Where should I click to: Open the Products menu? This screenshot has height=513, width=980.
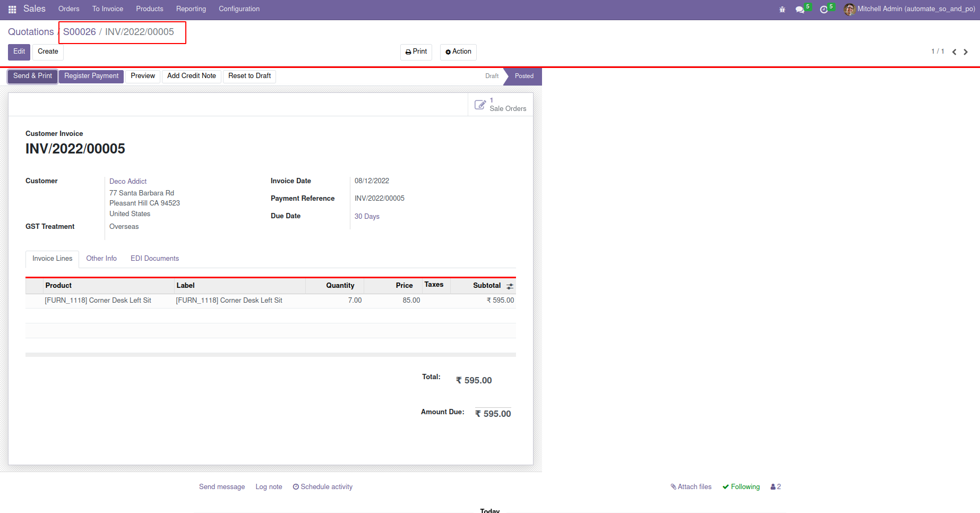[150, 9]
